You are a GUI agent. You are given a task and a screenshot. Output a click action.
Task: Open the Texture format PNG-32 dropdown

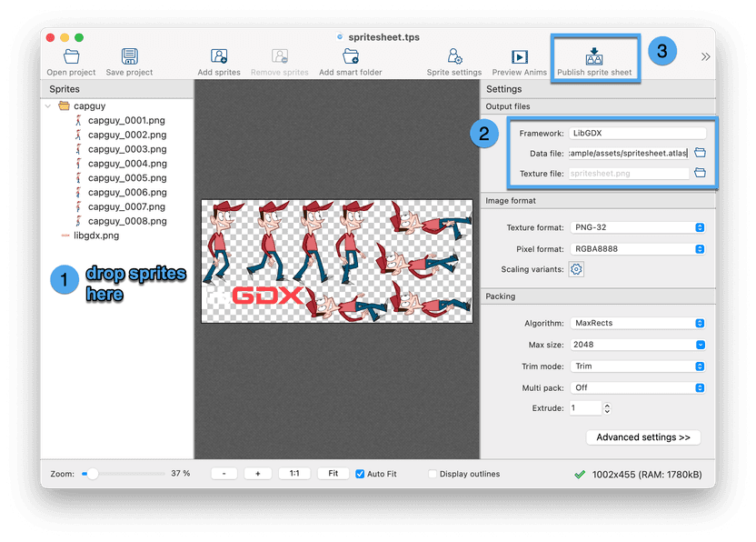click(639, 226)
